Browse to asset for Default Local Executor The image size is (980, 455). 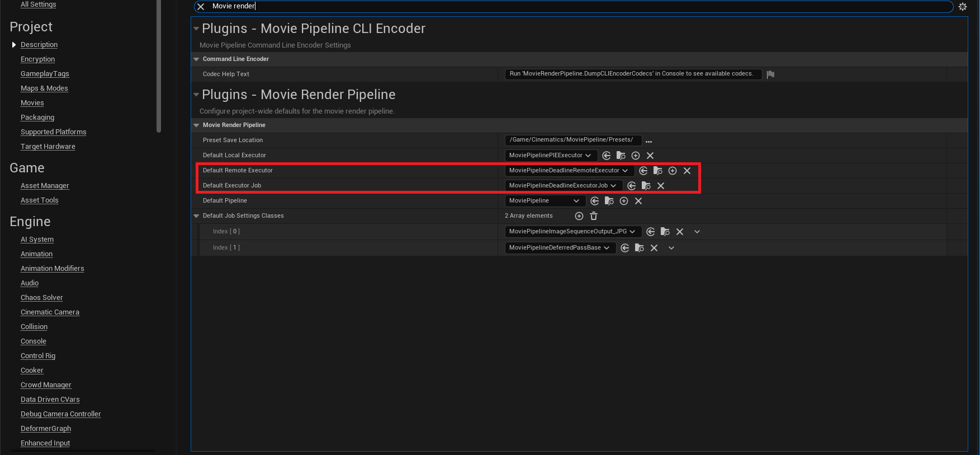pos(621,156)
